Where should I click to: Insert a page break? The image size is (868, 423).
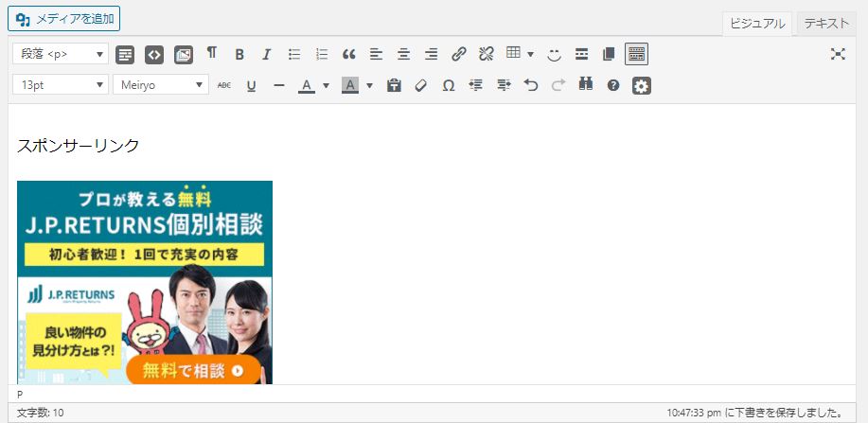[609, 54]
